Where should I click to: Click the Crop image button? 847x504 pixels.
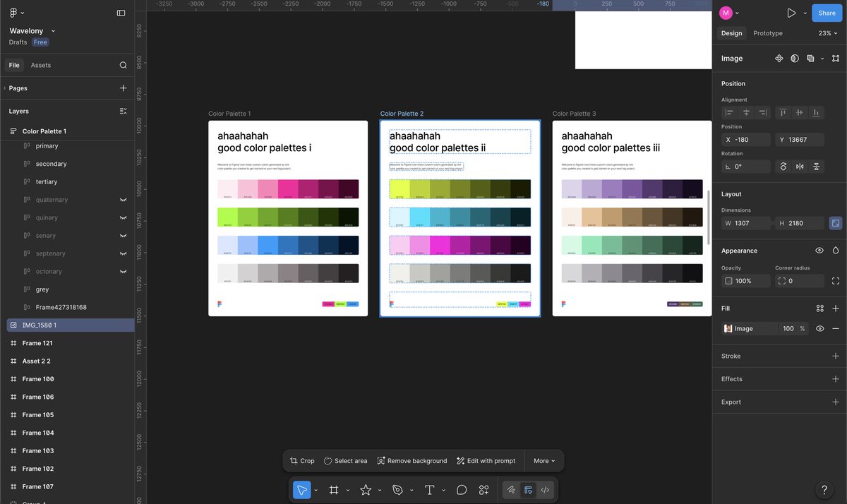[302, 461]
